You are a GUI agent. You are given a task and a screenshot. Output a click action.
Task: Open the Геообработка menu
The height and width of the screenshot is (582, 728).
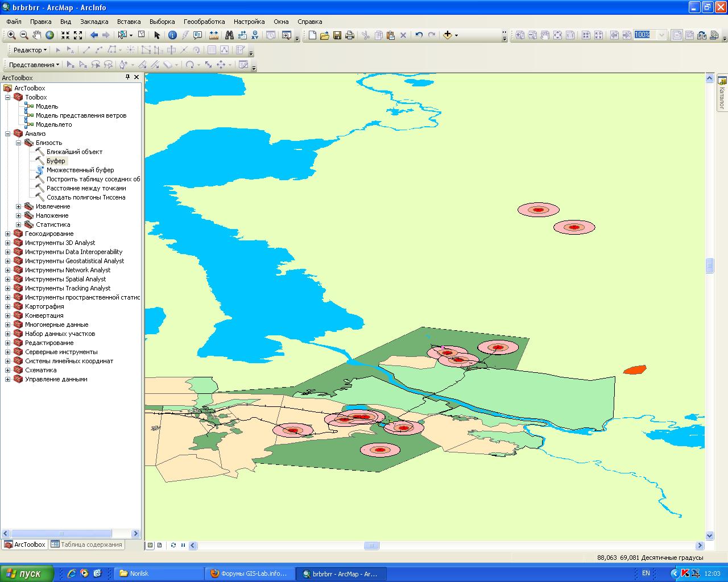(x=204, y=22)
